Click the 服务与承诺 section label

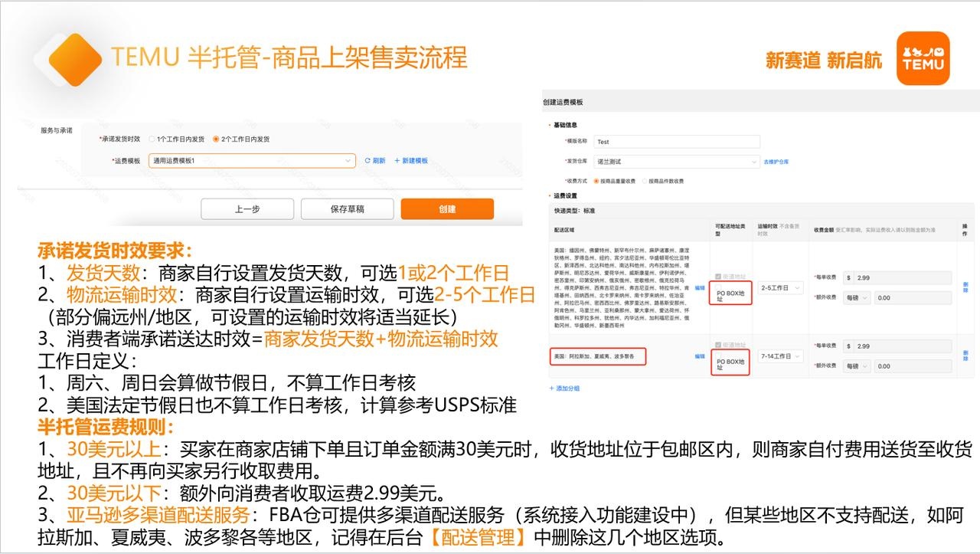(x=57, y=130)
